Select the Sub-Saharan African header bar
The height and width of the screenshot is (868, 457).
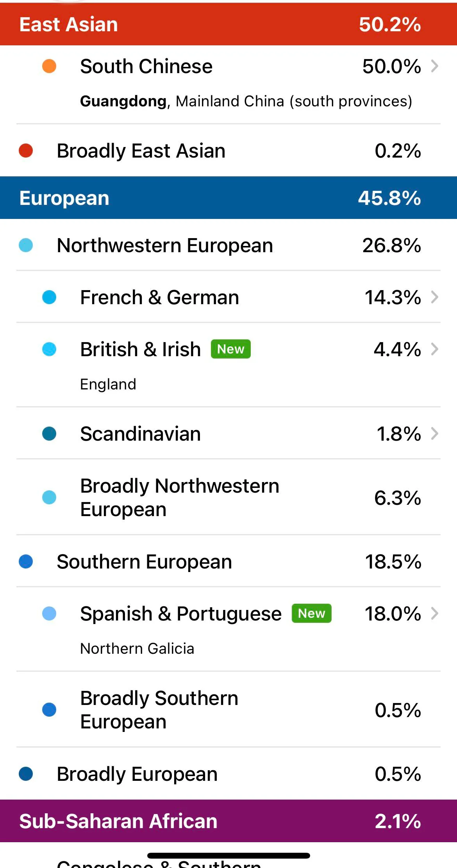228,821
